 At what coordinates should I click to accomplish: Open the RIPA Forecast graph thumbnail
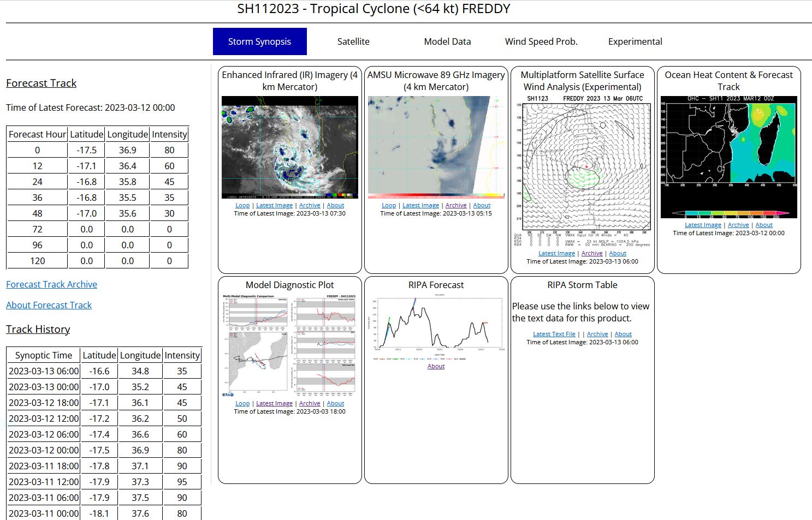pos(436,328)
